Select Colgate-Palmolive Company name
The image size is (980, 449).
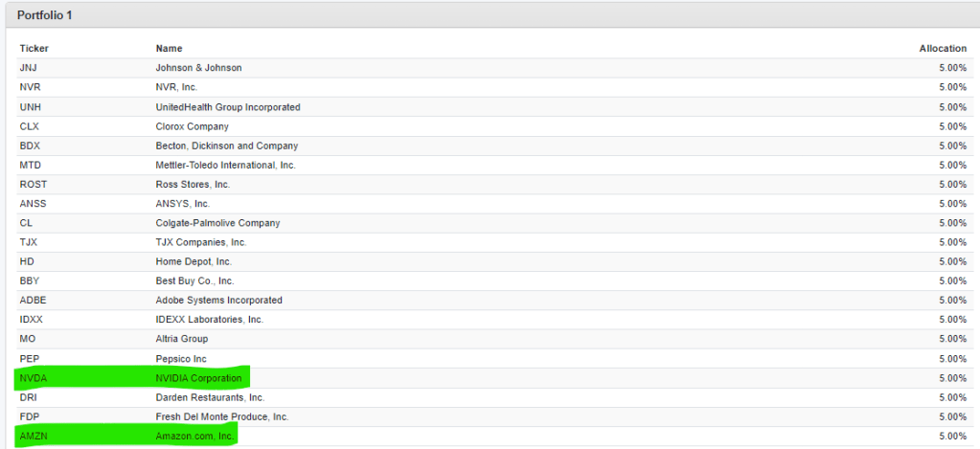pos(217,223)
